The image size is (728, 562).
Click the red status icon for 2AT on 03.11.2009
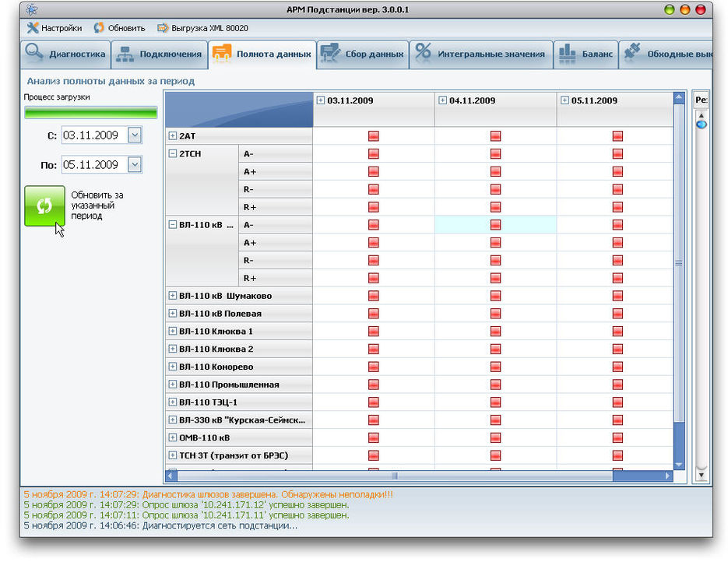pos(373,136)
